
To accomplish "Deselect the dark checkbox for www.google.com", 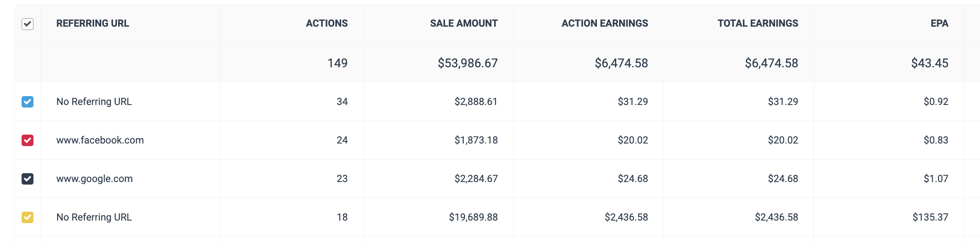I will click(28, 179).
